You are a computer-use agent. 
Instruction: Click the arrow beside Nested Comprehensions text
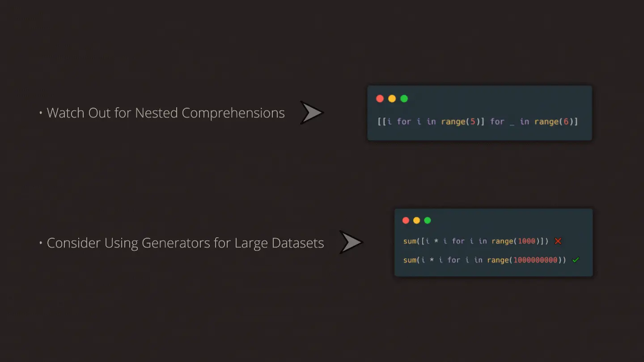point(311,113)
